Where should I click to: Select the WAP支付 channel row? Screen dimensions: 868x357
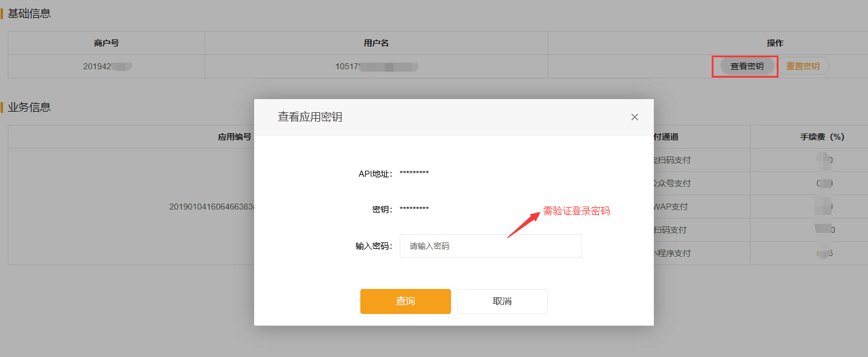coord(671,207)
